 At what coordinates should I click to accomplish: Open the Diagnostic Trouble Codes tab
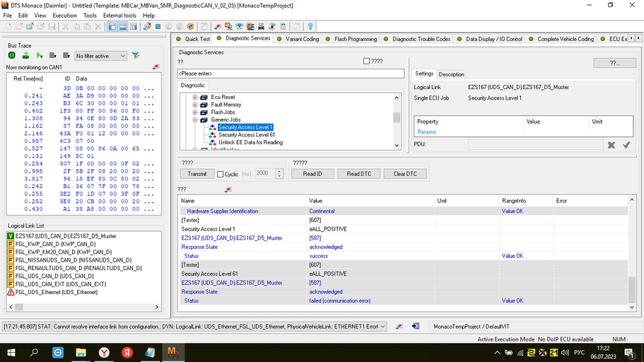(x=417, y=39)
